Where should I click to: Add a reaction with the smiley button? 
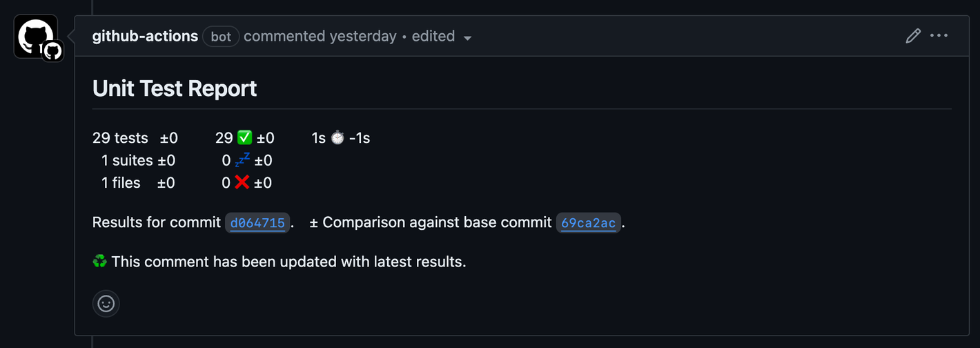click(x=106, y=304)
